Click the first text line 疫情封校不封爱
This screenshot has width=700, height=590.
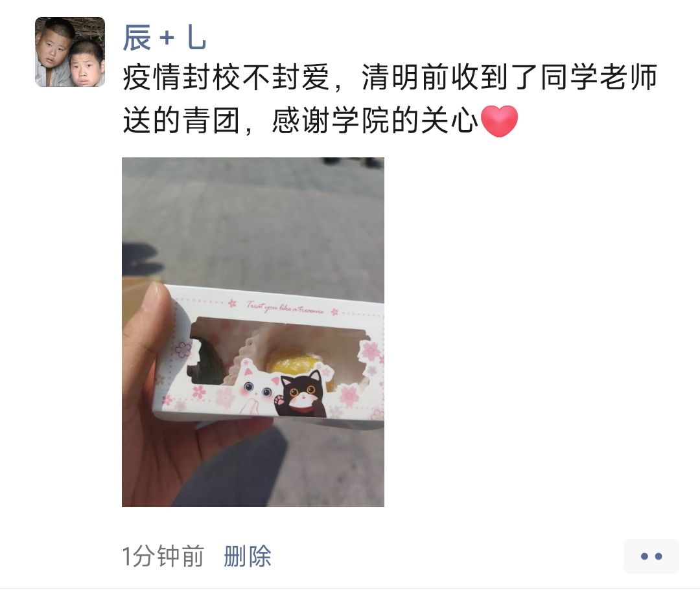[227, 77]
